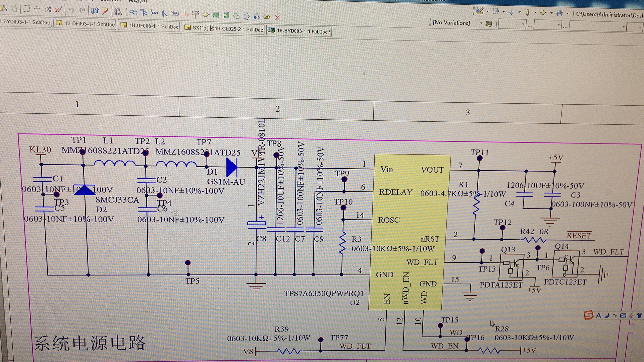Select the Place Bus tool
Image resolution: width=644 pixels, height=362 pixels.
click(x=144, y=13)
